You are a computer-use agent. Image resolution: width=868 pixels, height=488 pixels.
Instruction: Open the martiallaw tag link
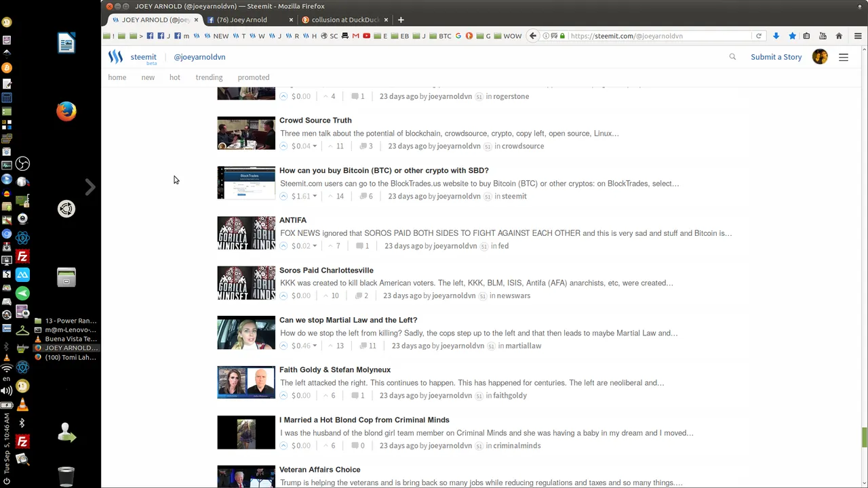[524, 346]
